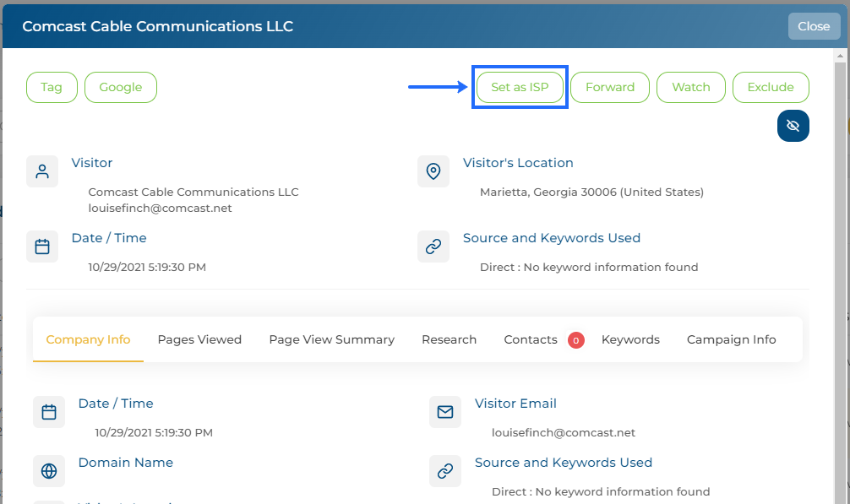Image resolution: width=850 pixels, height=504 pixels.
Task: Click the 'Domain Name' heading
Action: click(125, 463)
